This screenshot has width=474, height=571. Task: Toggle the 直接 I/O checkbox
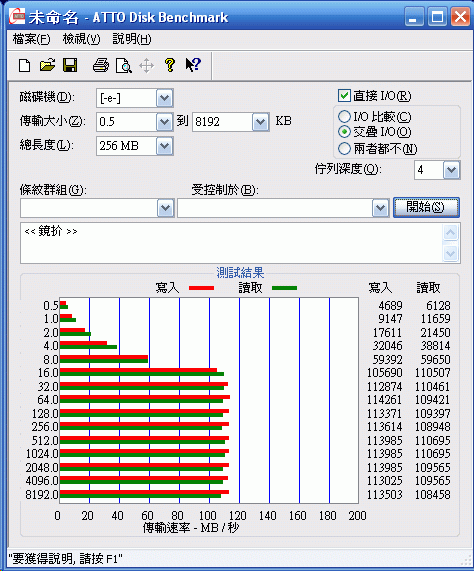coord(344,96)
